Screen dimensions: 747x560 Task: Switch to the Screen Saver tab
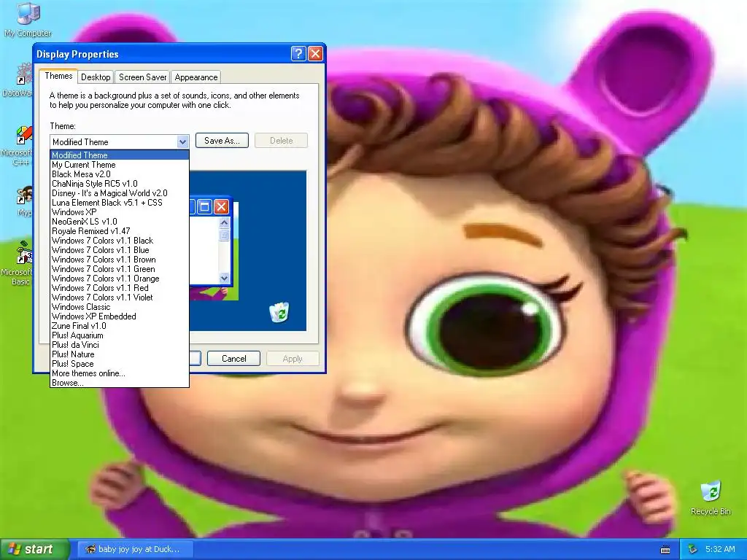click(142, 77)
